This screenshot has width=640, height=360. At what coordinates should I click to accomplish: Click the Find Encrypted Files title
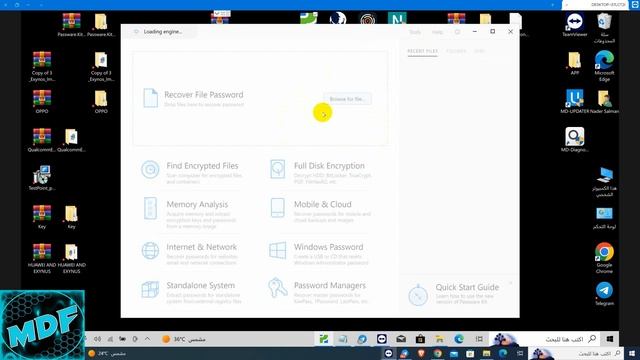click(202, 166)
